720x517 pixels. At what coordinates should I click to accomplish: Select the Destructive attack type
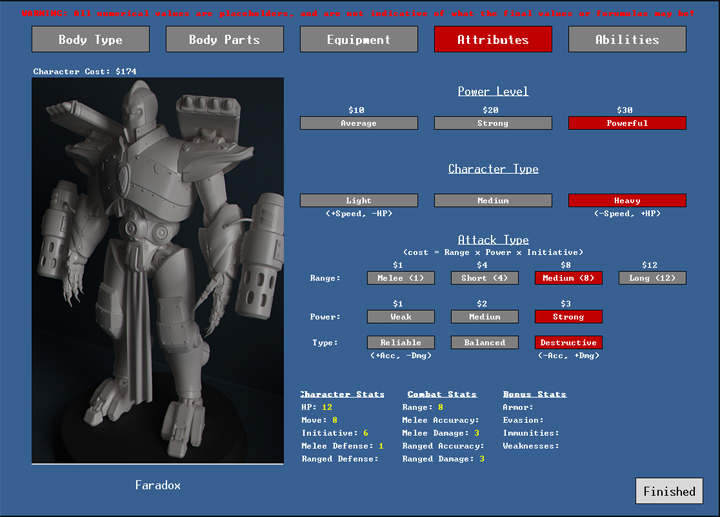[568, 342]
